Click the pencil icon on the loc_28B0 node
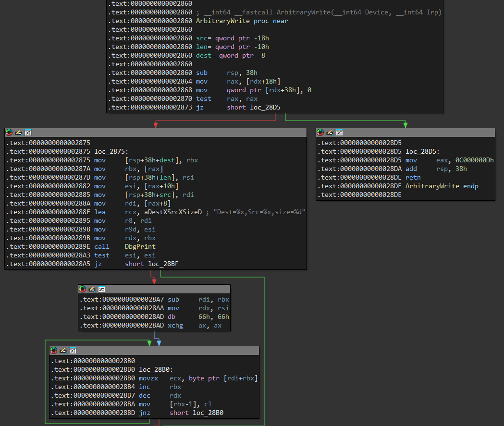Viewport: 504px width, 426px height. 63,351
